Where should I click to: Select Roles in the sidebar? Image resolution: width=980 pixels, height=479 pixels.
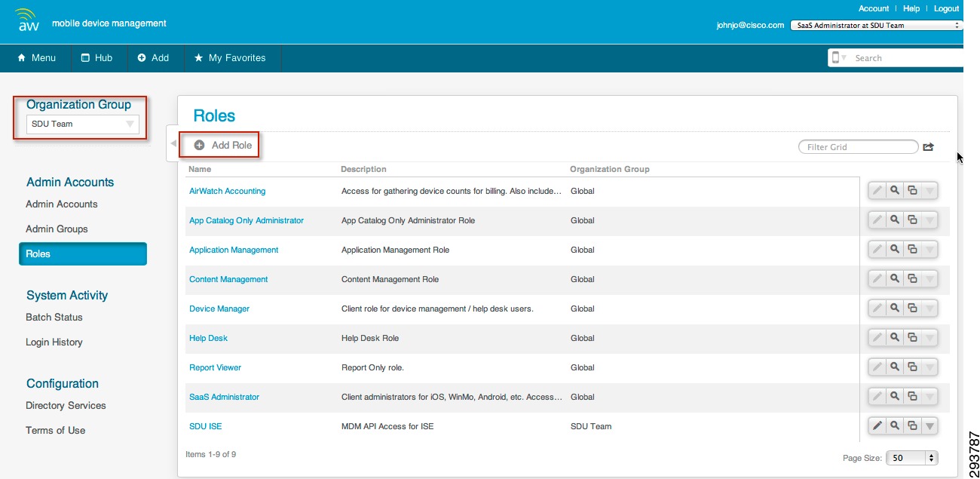click(x=83, y=254)
